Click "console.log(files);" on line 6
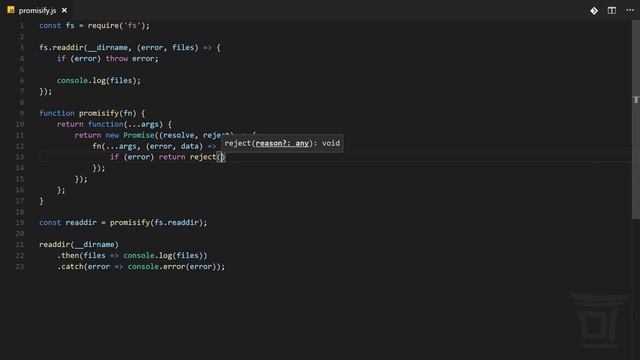 (x=98, y=81)
